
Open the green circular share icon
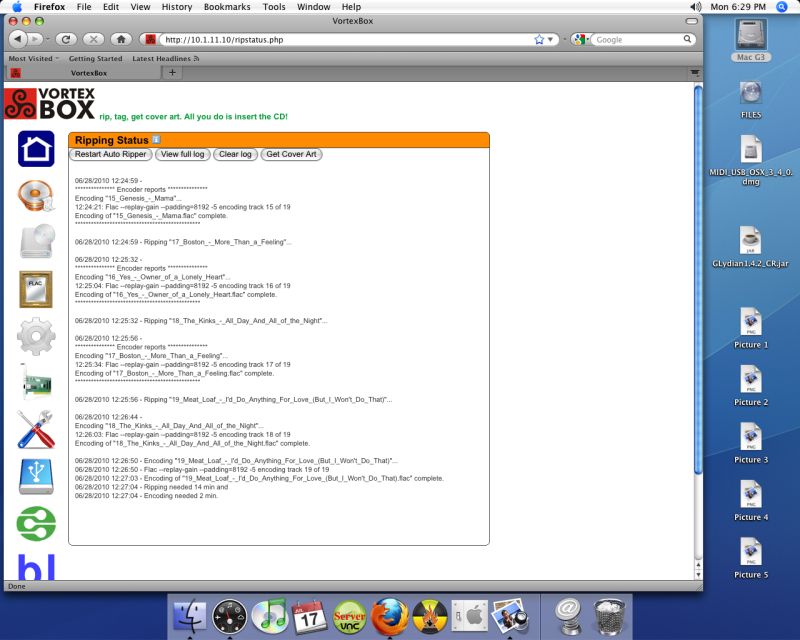tap(36, 524)
